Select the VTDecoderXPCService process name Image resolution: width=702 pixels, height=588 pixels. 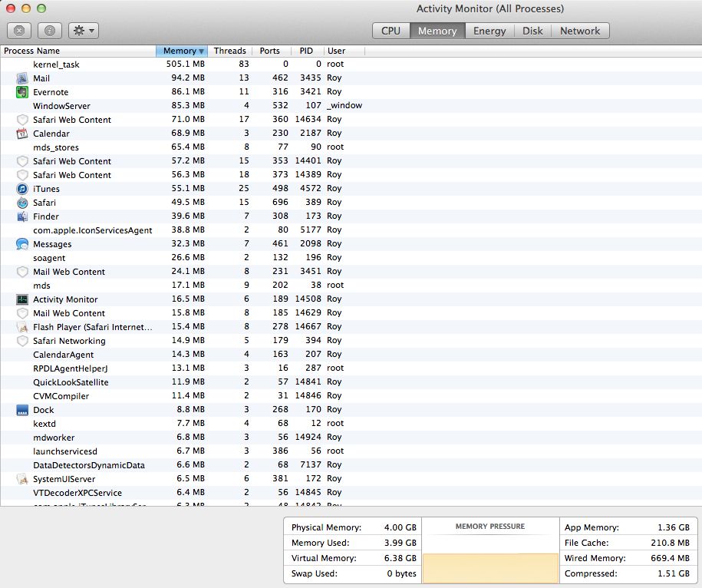click(77, 493)
